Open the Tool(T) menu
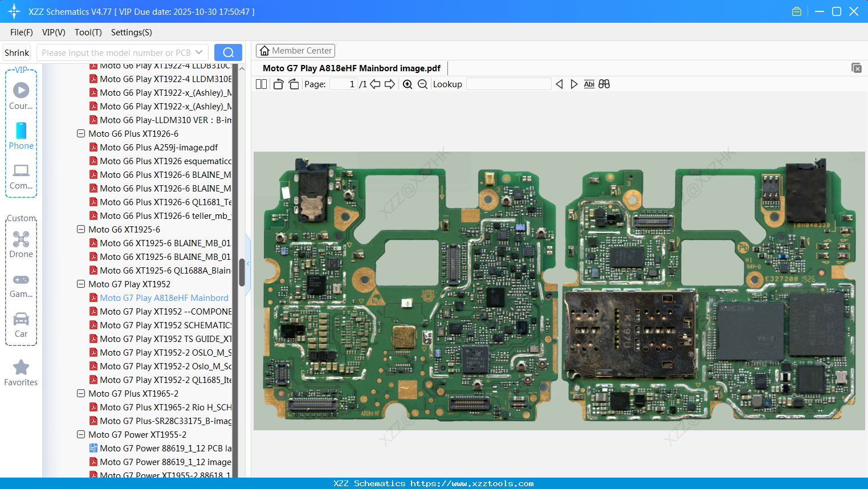Screen dimensions: 868x489 point(88,32)
